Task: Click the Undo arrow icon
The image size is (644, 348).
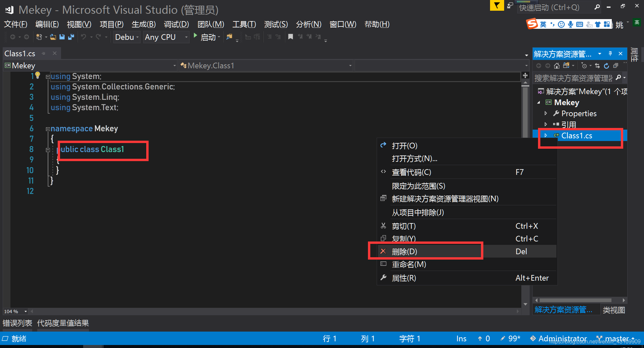Action: [x=84, y=37]
